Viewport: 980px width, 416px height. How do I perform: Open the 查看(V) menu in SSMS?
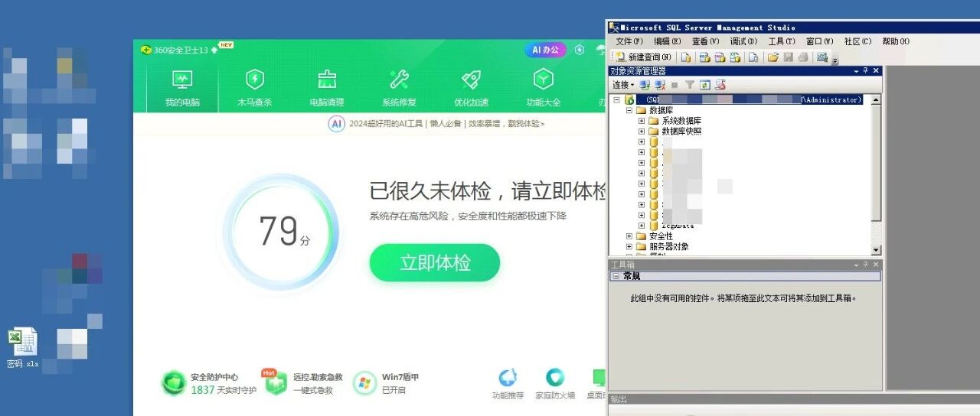pyautogui.click(x=705, y=41)
